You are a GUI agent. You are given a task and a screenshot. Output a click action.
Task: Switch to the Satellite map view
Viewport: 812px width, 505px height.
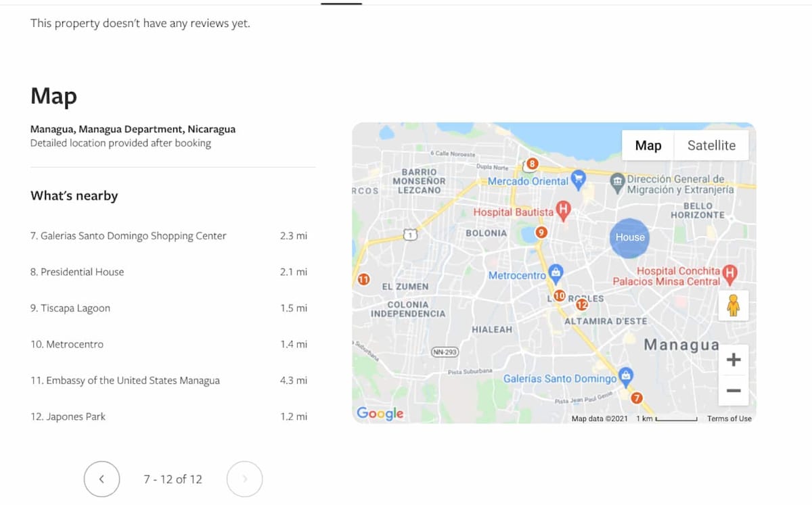pyautogui.click(x=711, y=145)
